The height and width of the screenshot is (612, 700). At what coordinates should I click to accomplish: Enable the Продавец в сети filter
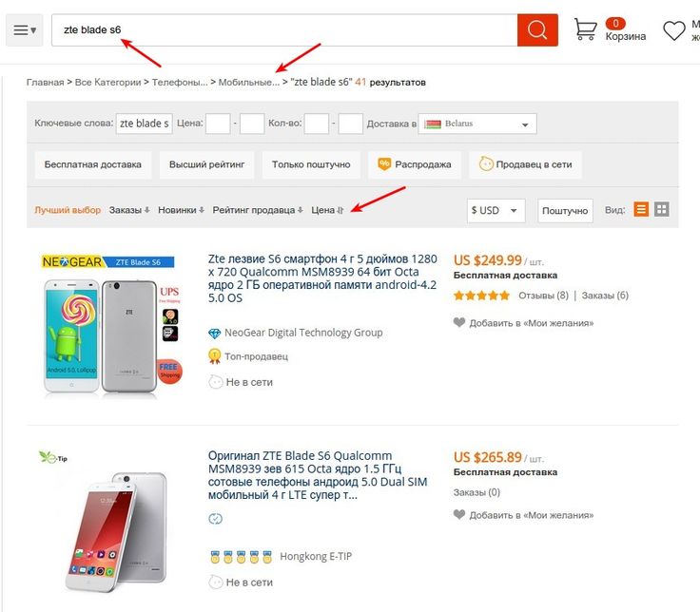[525, 164]
